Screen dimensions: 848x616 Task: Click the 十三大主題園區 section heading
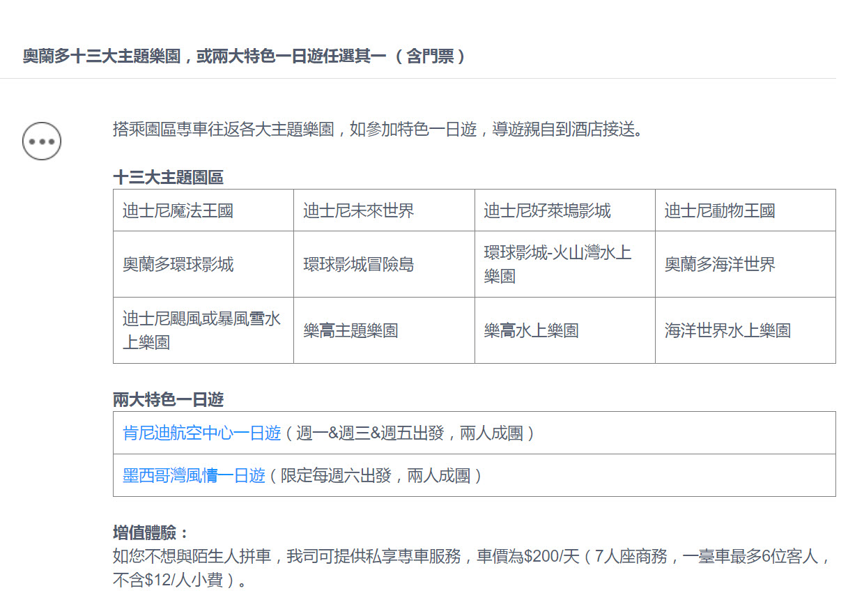coord(168,177)
